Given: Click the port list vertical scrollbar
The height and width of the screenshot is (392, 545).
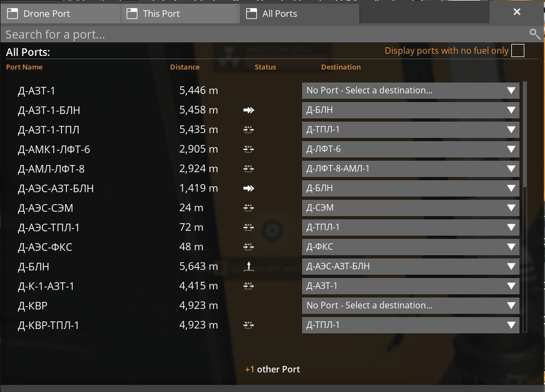Looking at the screenshot, I should point(525,207).
